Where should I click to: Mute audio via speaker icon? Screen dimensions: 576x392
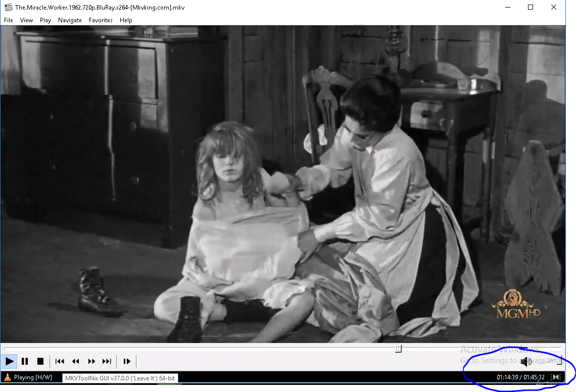(x=527, y=362)
